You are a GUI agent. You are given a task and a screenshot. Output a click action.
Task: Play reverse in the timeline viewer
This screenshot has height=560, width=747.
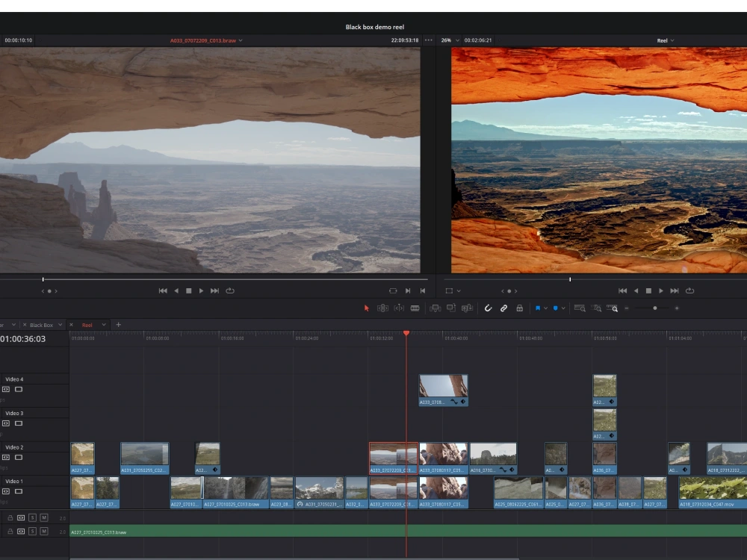(636, 290)
